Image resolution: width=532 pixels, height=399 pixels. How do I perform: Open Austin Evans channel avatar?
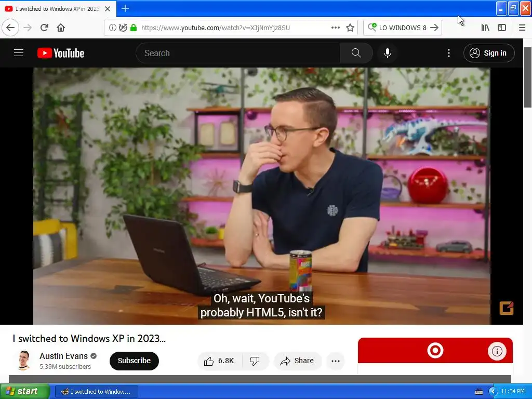(x=24, y=361)
